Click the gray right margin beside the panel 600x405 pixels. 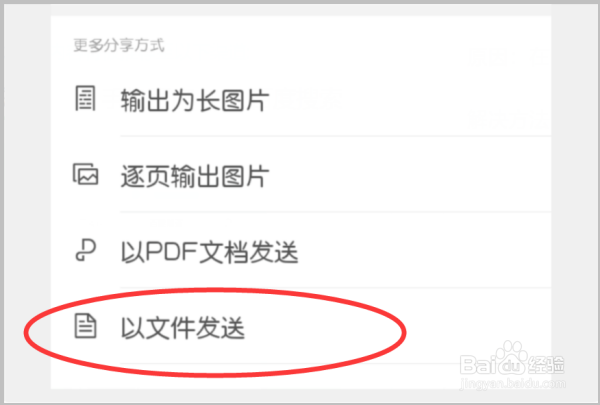[573, 203]
